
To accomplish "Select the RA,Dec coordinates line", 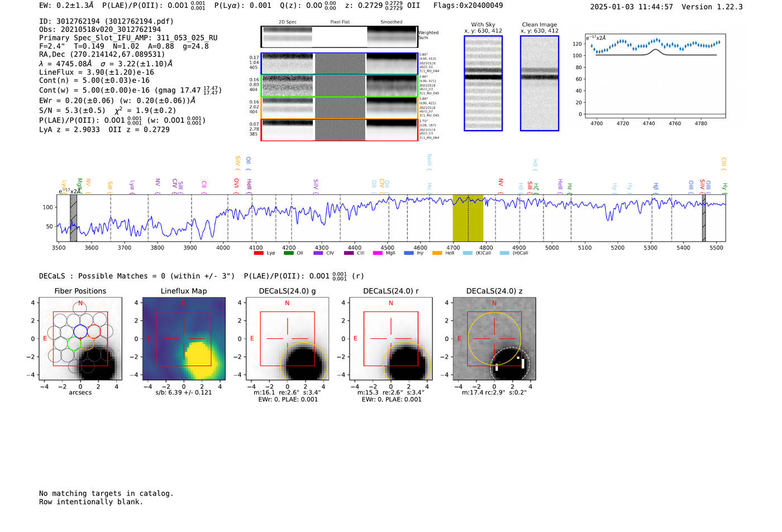I will [102, 55].
